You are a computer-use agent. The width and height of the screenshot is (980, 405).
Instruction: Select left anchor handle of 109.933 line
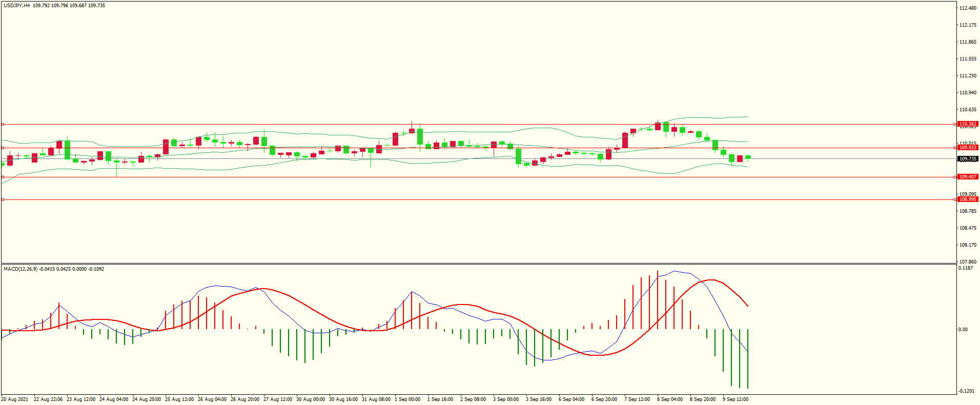[x=3, y=148]
